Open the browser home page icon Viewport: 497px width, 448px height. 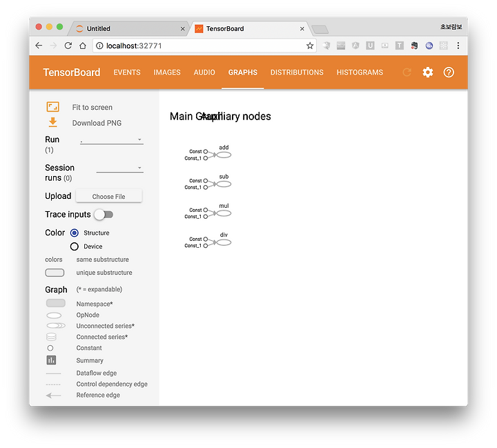tap(83, 46)
